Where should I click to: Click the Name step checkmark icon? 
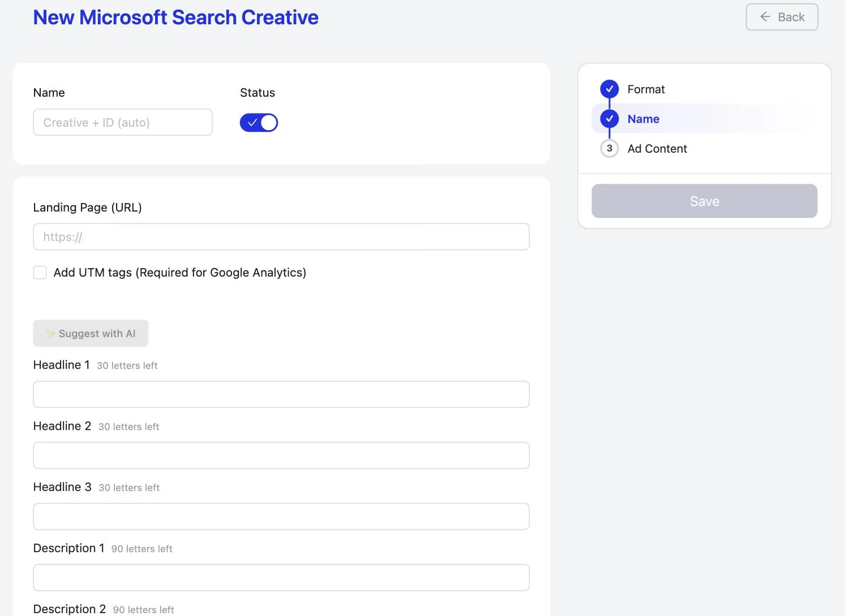(610, 119)
